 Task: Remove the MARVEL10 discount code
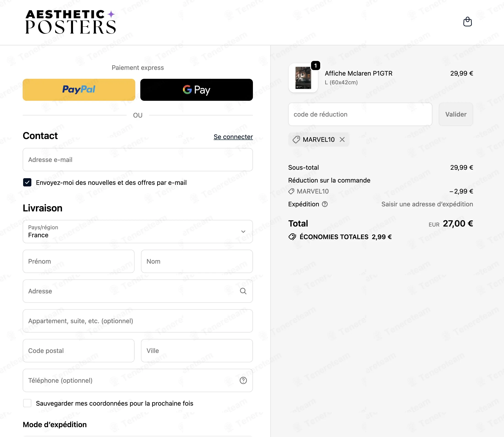click(342, 139)
